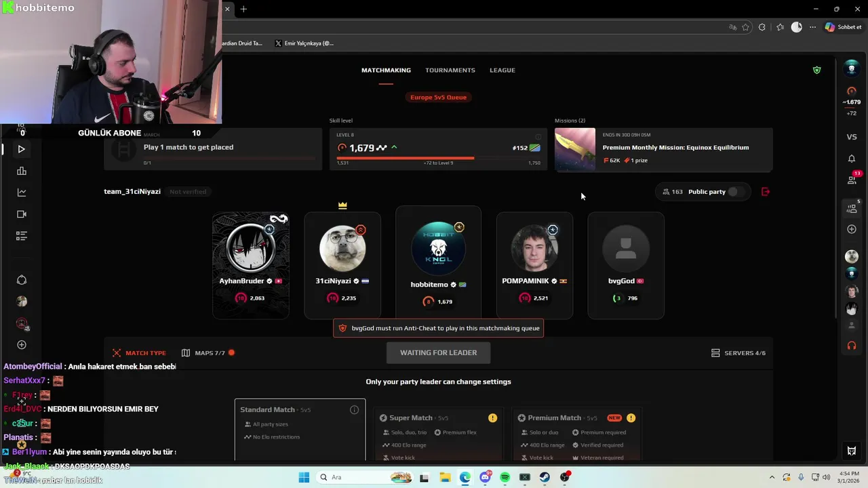Switch to the TOURNAMENTS tab

tap(450, 70)
